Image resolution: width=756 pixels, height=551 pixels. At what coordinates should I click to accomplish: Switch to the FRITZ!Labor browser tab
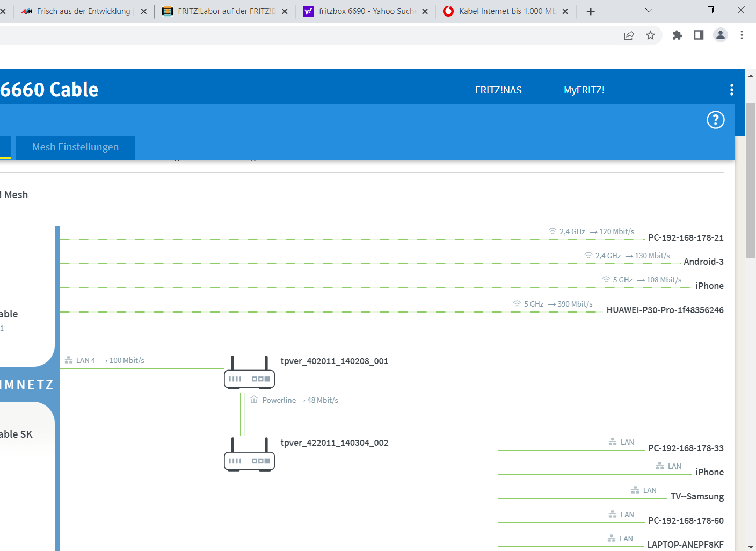click(226, 11)
